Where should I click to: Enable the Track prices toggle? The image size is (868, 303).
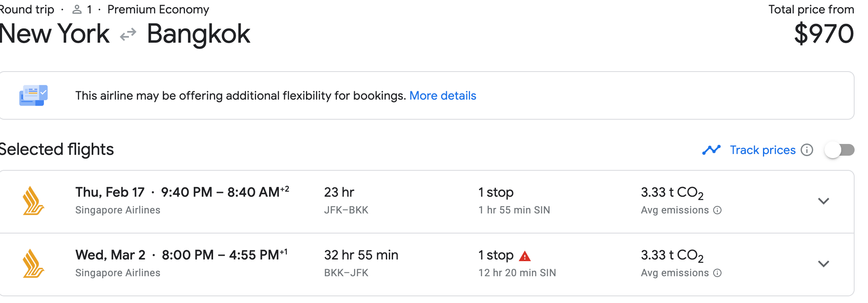[x=839, y=150]
